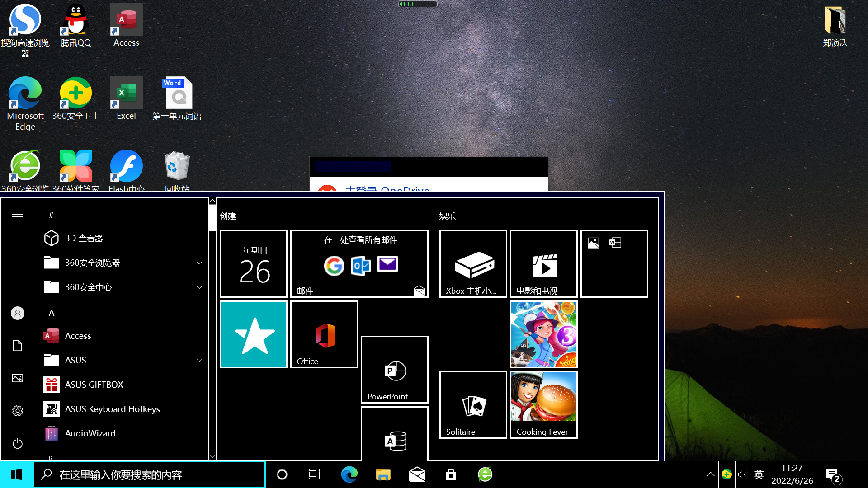Jump to the # letter group header

pyautogui.click(x=51, y=215)
